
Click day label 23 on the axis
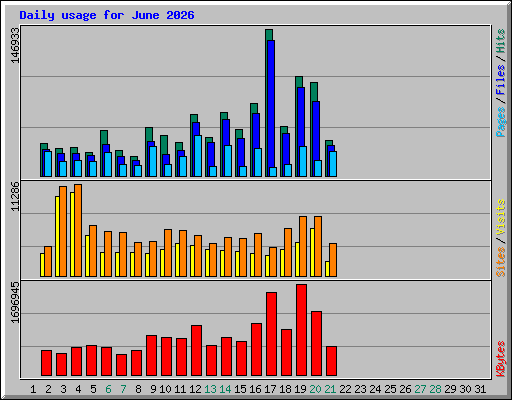(x=360, y=389)
